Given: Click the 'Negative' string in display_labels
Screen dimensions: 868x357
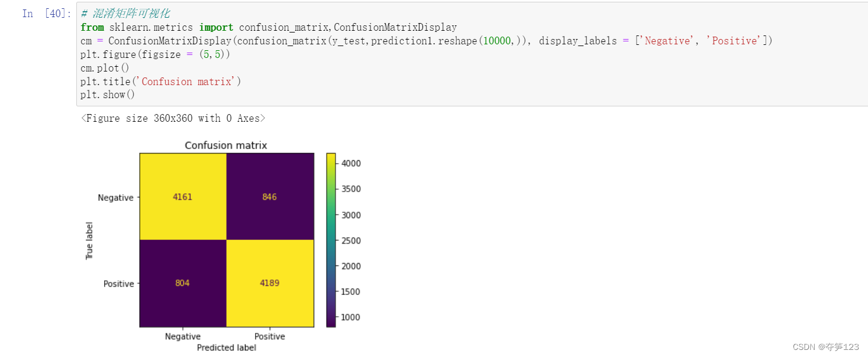Looking at the screenshot, I should tap(667, 41).
